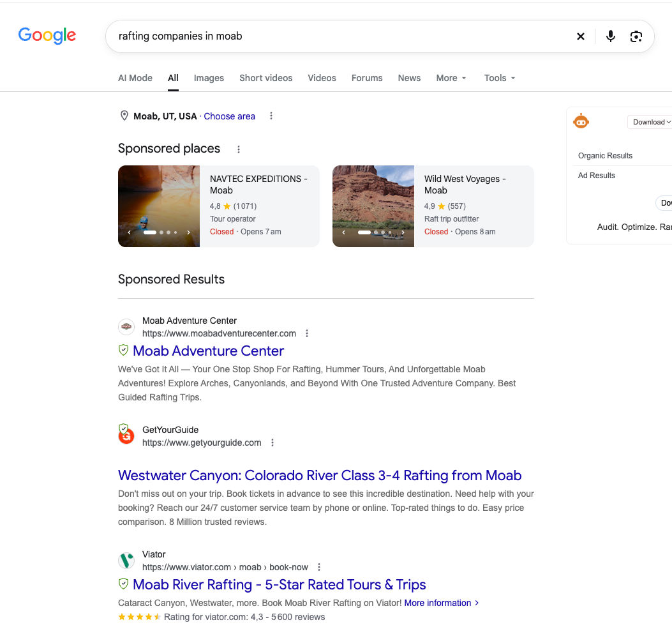Click the https://www.moabadventurecenter.com URL text
Viewport: 672px width, 636px height.
pos(219,333)
